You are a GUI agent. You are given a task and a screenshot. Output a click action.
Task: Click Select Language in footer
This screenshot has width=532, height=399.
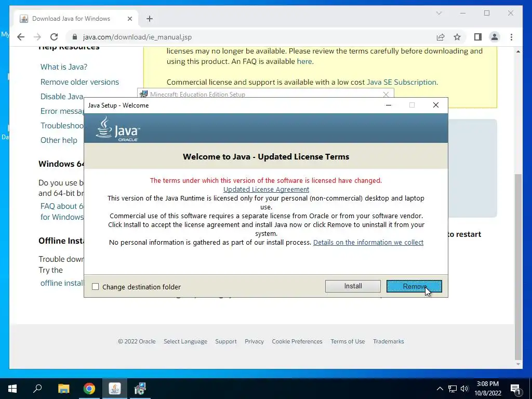click(x=185, y=341)
